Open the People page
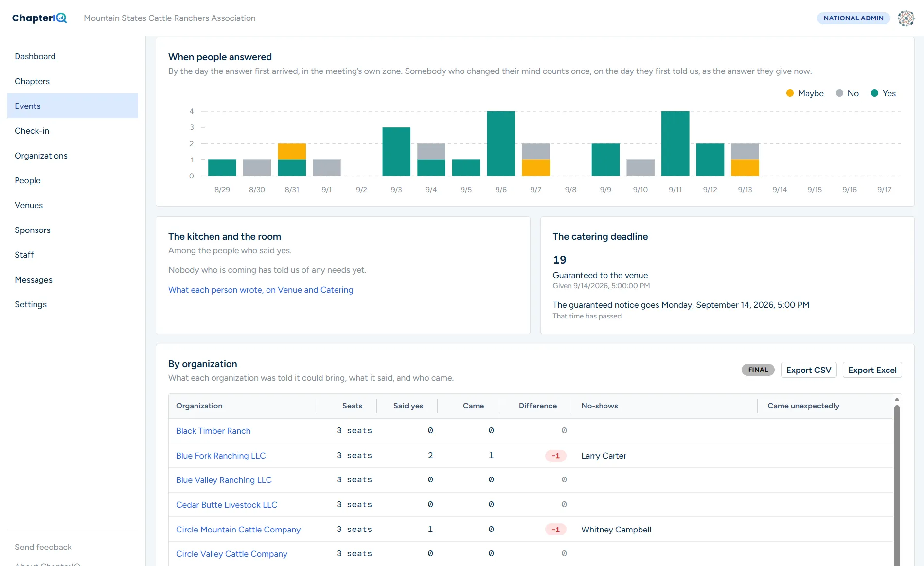924x566 pixels. [x=72, y=180]
